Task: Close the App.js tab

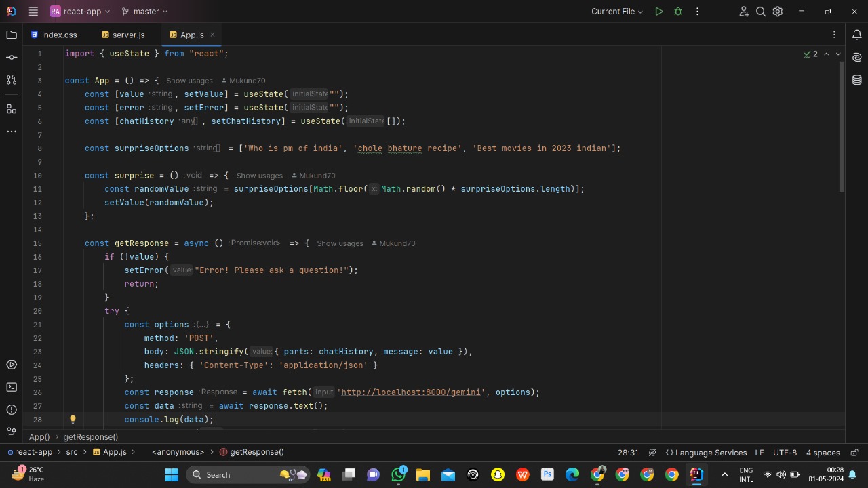Action: 212,35
